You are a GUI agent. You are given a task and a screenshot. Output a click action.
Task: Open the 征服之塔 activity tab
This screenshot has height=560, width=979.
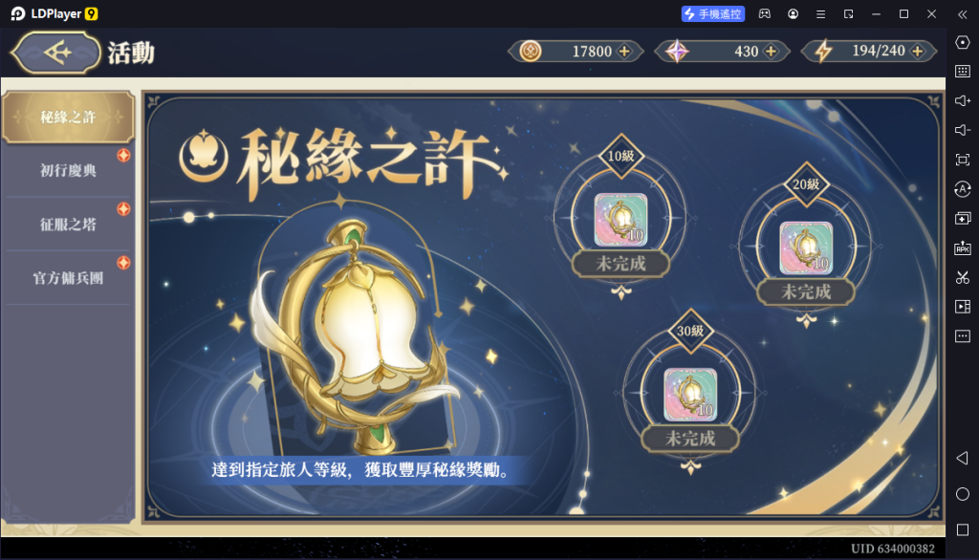68,225
